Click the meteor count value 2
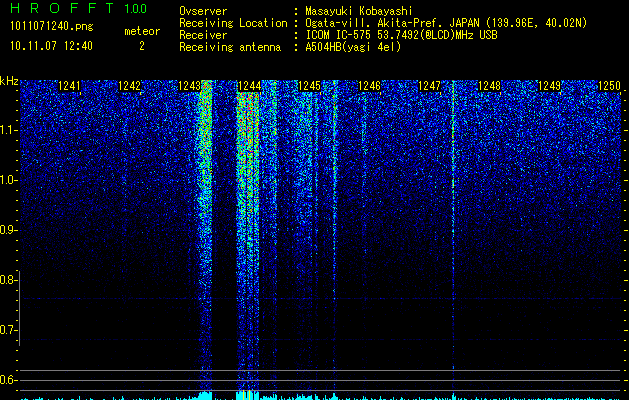The width and height of the screenshot is (629, 400). (x=142, y=46)
